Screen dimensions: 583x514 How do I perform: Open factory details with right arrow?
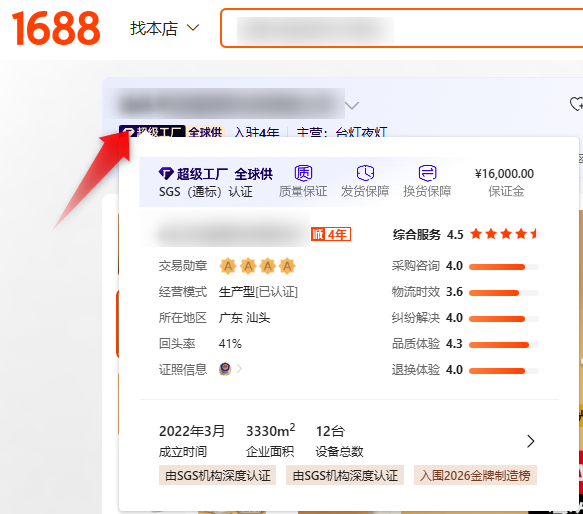pyautogui.click(x=531, y=441)
